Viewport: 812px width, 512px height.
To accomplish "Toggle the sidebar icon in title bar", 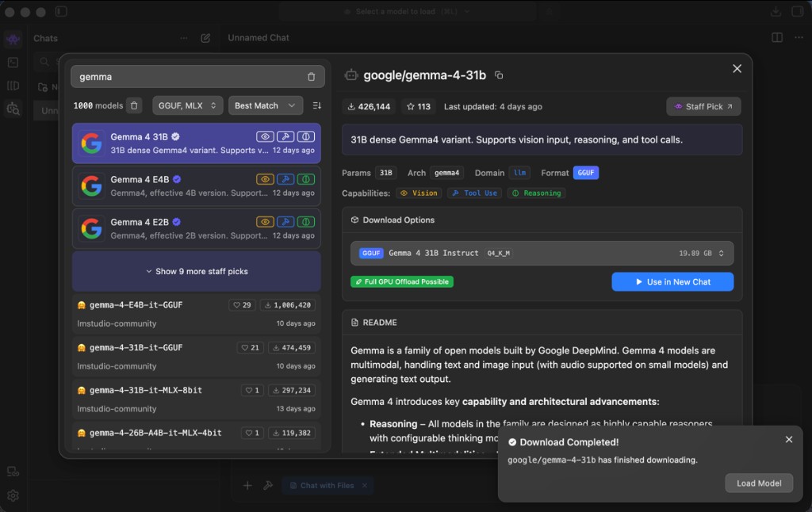I will 61,11.
